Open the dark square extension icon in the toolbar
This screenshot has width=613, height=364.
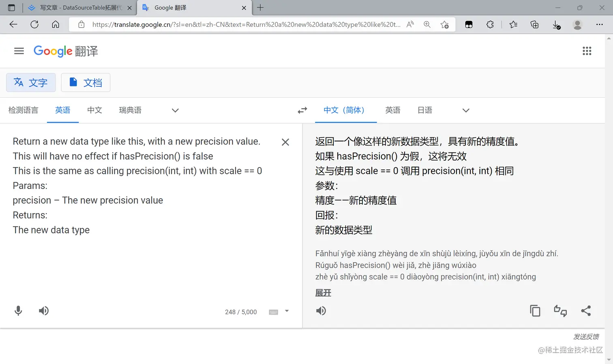(469, 24)
